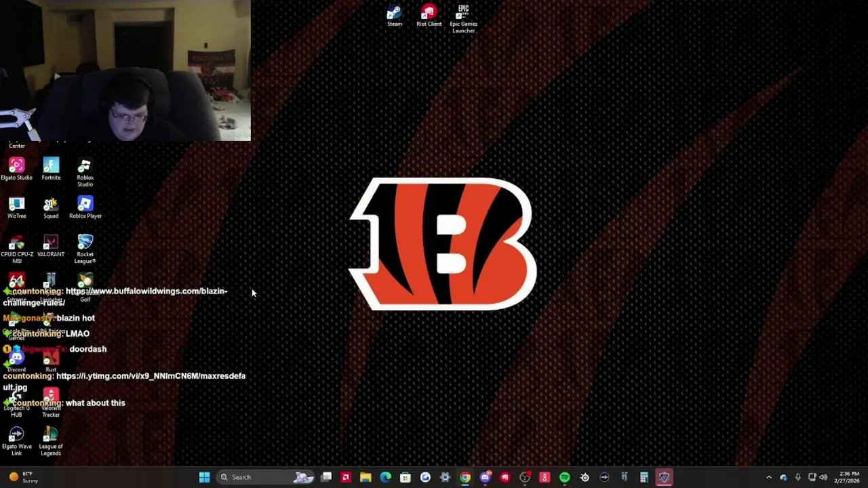The image size is (868, 488).
Task: Open Microsoft Store from taskbar
Action: (x=405, y=477)
